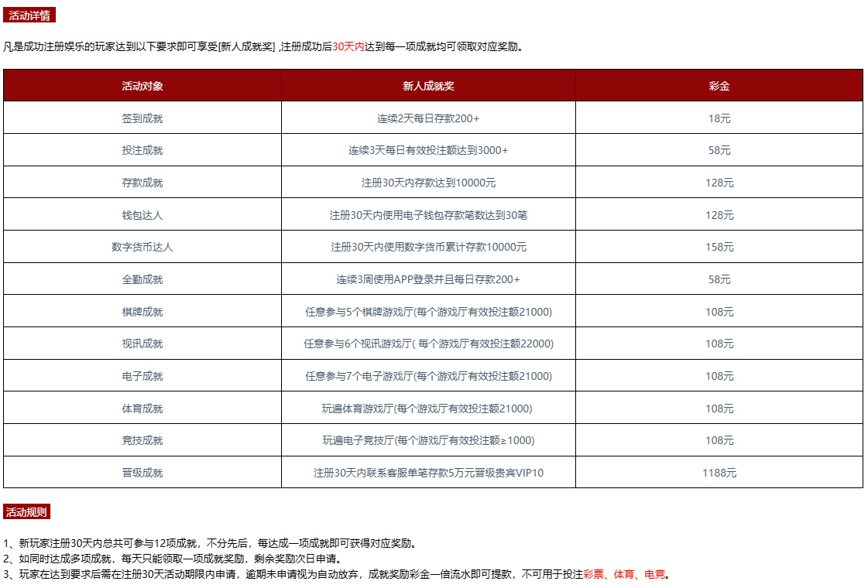Click the 18元 bonus cell
Screen dimensions: 868x588
(x=719, y=118)
